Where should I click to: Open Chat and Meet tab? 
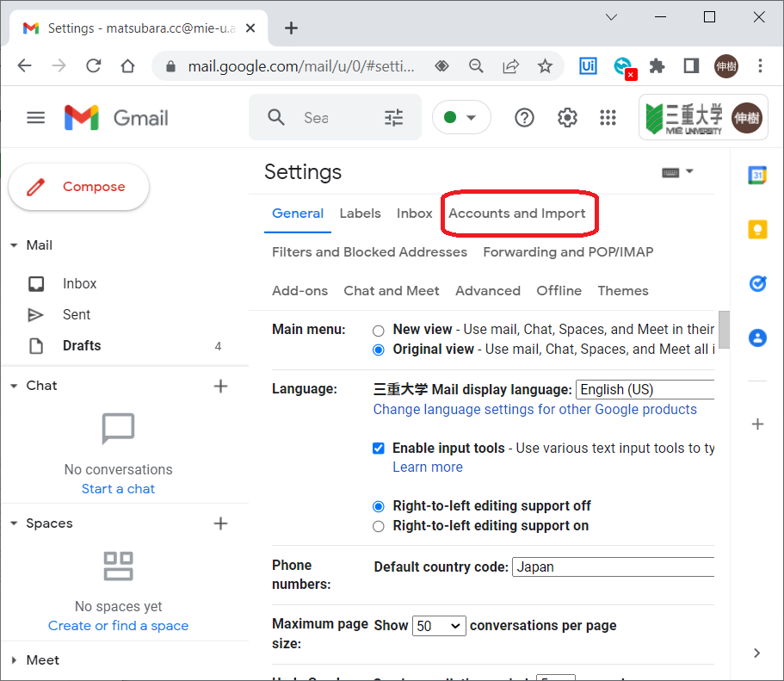click(x=392, y=291)
